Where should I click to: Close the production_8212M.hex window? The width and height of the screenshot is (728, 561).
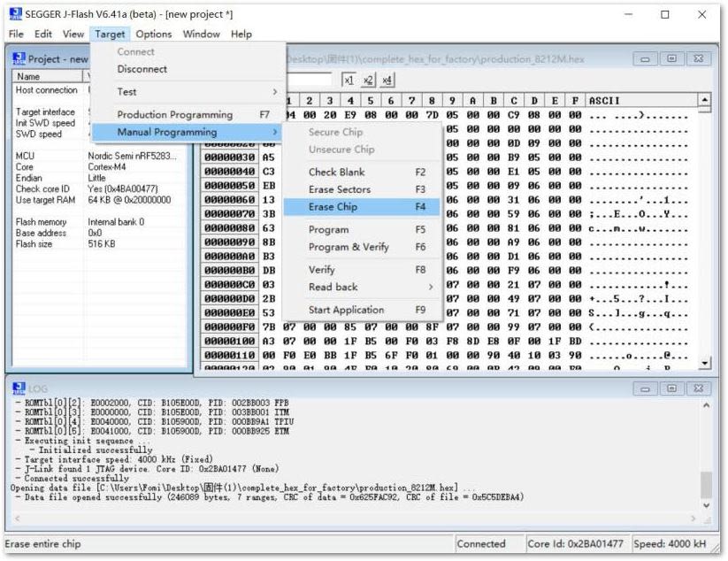[698, 59]
